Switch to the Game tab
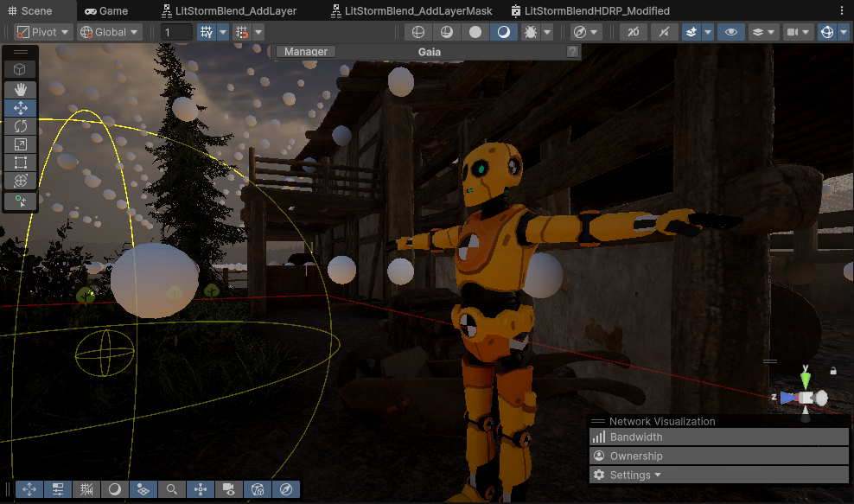This screenshot has width=854, height=504. click(106, 11)
